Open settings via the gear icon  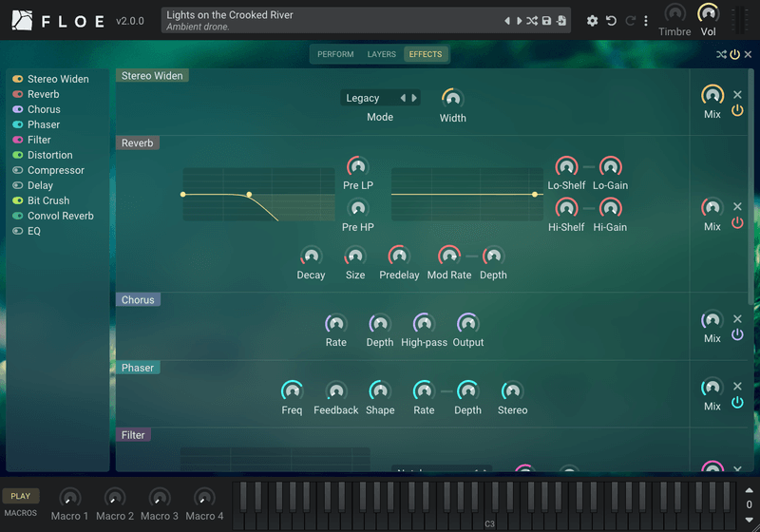coord(592,21)
